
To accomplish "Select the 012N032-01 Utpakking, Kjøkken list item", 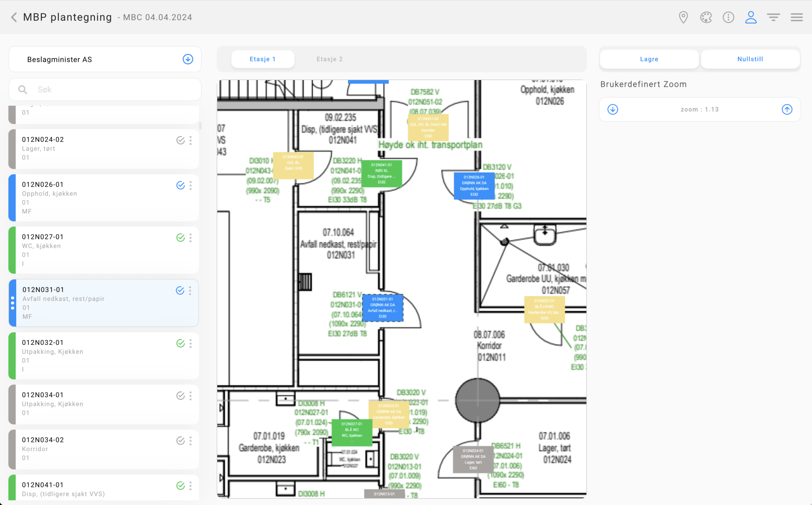I will pyautogui.click(x=103, y=356).
